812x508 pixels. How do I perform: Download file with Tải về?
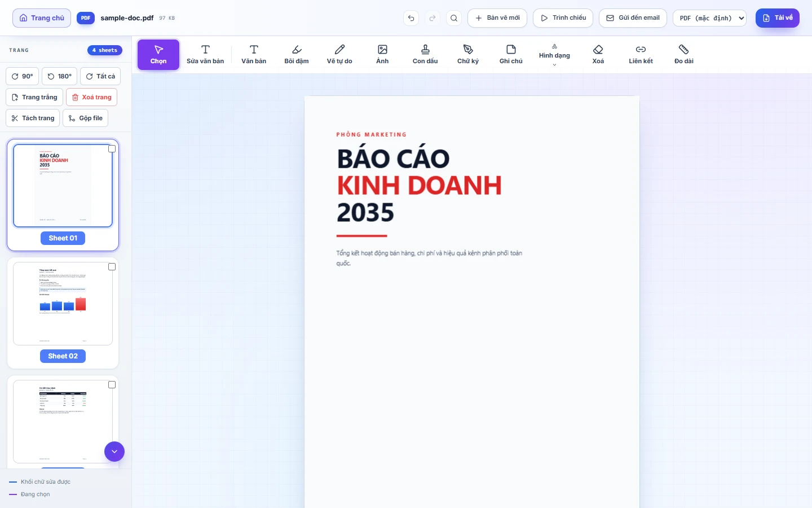[x=778, y=18]
